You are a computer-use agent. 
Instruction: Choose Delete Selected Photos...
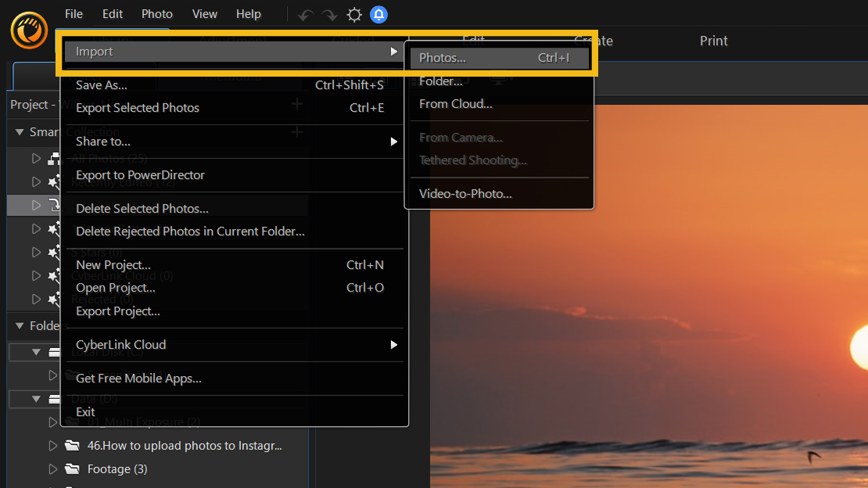click(235, 208)
